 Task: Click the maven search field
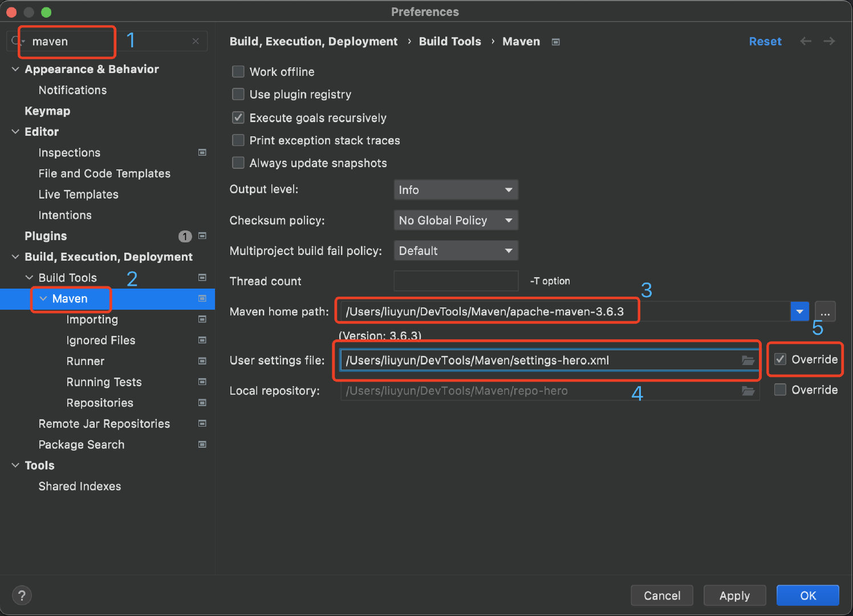point(108,41)
